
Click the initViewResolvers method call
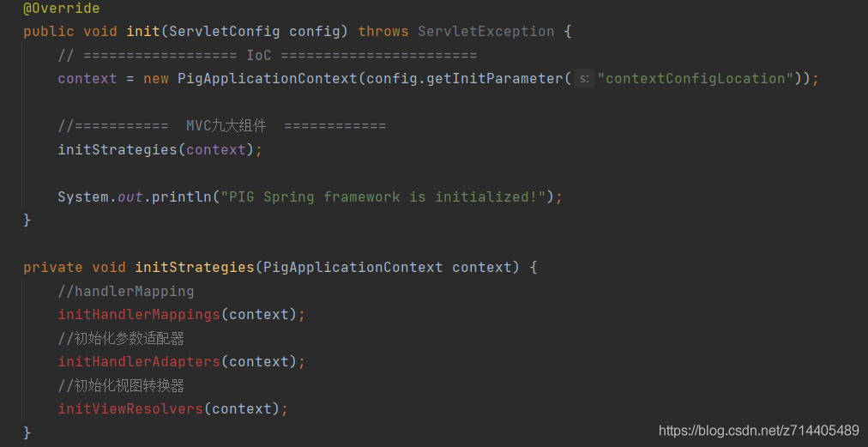point(130,409)
